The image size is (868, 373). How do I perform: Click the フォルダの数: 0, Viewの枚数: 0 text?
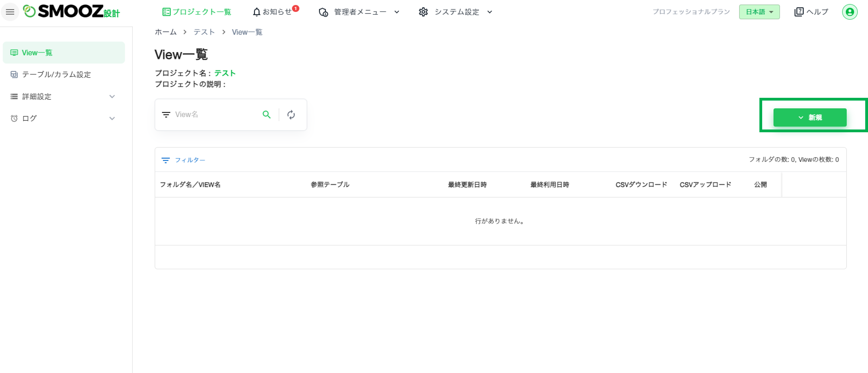pyautogui.click(x=793, y=160)
